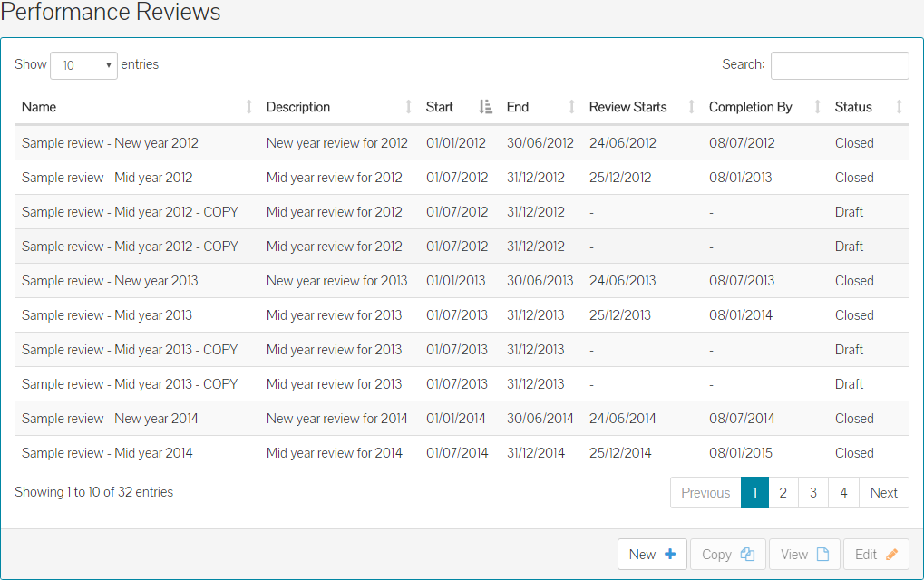Sort by Description column arrow icon
Screen dimensions: 924x580
(x=408, y=107)
